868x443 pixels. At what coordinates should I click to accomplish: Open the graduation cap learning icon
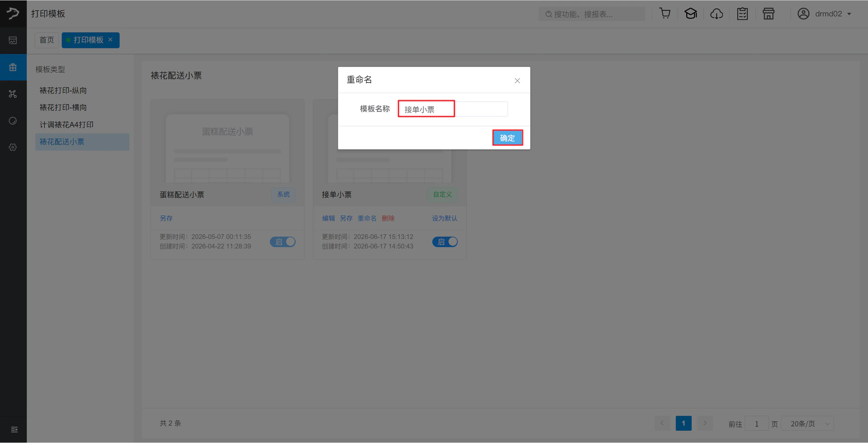[x=690, y=14]
